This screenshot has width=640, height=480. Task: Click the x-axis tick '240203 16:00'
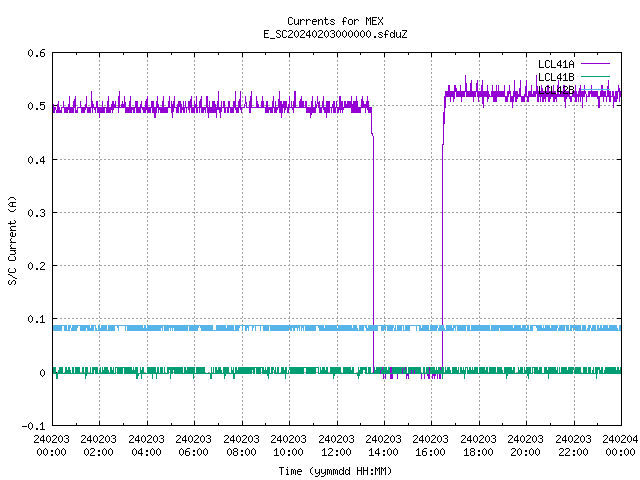click(430, 446)
